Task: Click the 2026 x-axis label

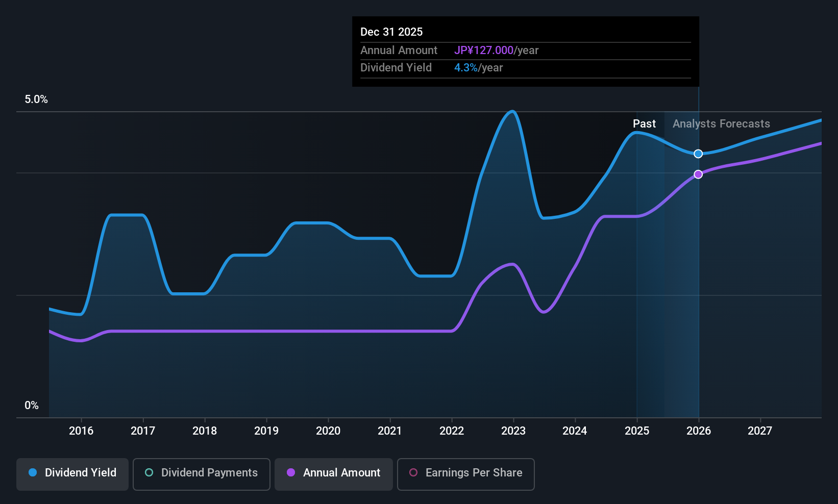Action: (699, 431)
